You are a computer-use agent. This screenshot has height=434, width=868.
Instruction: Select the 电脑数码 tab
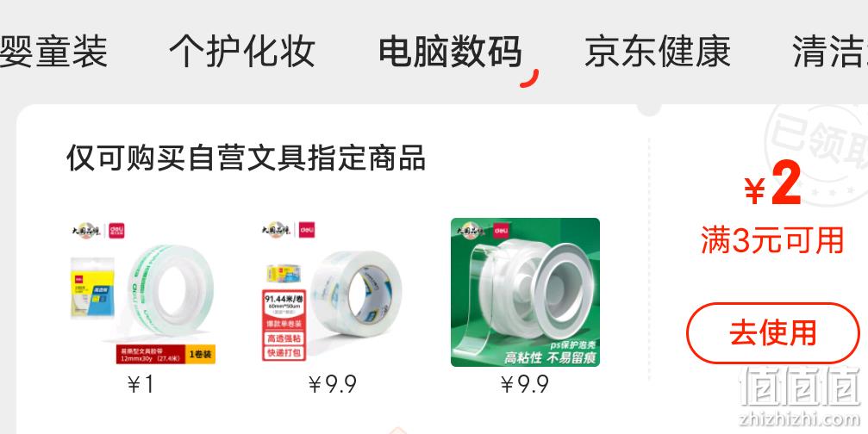point(450,51)
